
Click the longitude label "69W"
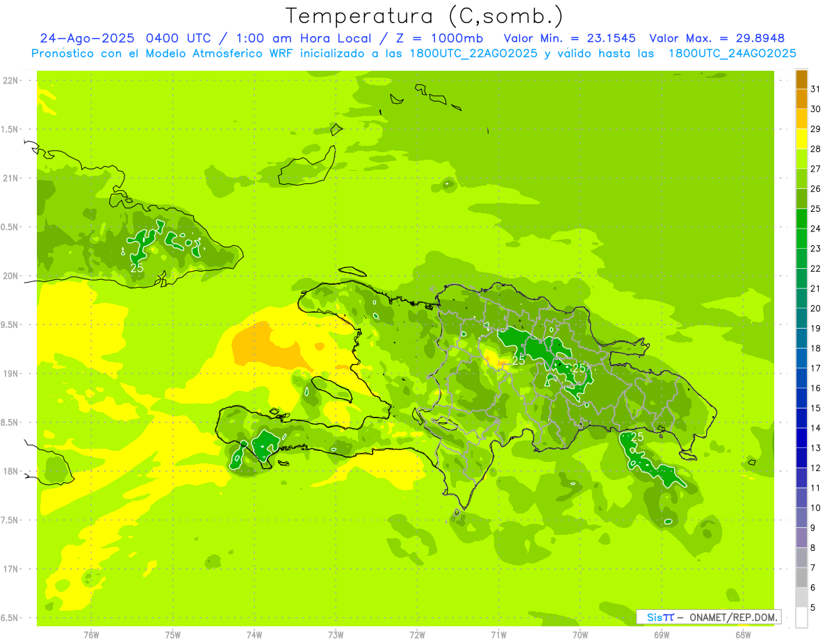tap(662, 635)
